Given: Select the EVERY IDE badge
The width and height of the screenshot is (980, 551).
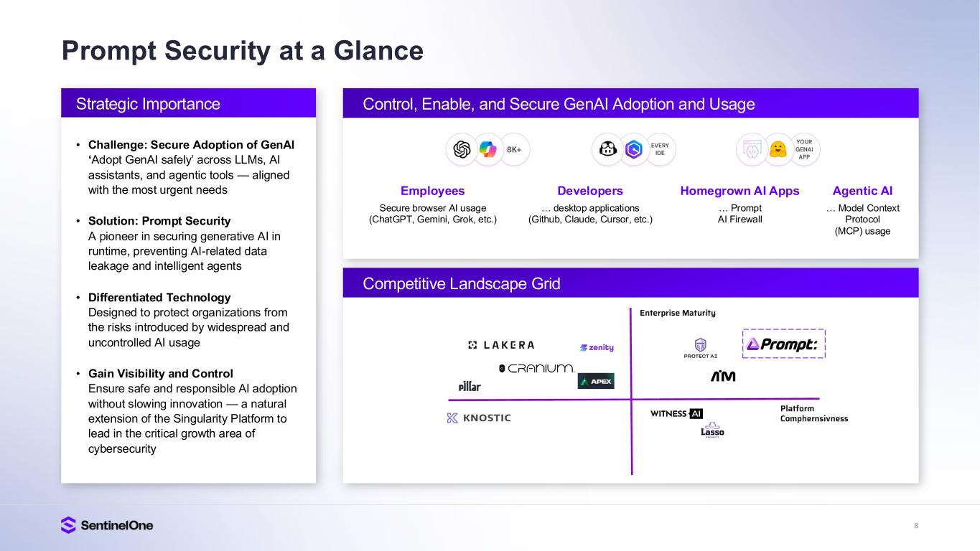Looking at the screenshot, I should click(659, 149).
